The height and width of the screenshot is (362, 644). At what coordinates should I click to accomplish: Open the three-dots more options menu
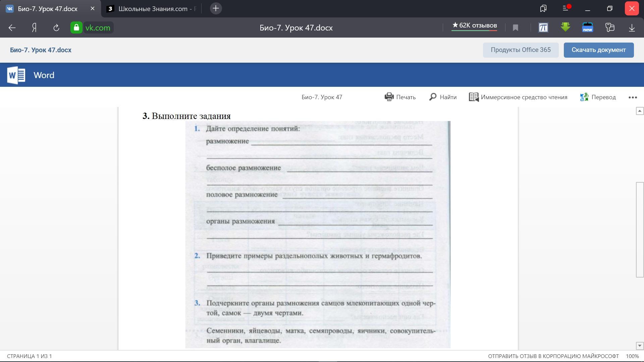[633, 97]
